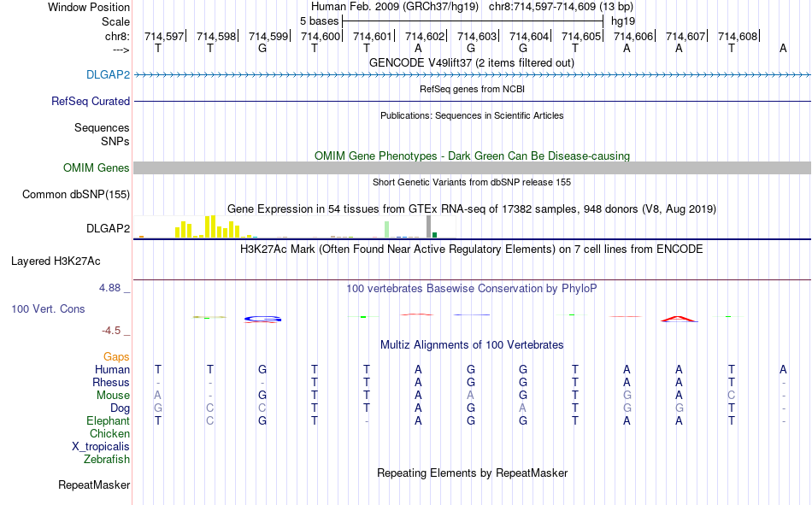Click the GTEx gene expression bar chart
Viewport: 812px width, 505px height.
coord(295,226)
